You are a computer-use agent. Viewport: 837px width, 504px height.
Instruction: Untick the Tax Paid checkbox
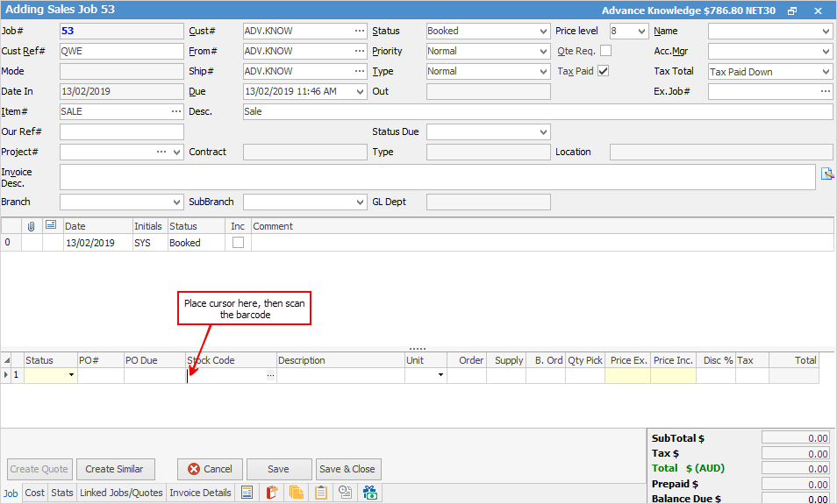pyautogui.click(x=604, y=71)
